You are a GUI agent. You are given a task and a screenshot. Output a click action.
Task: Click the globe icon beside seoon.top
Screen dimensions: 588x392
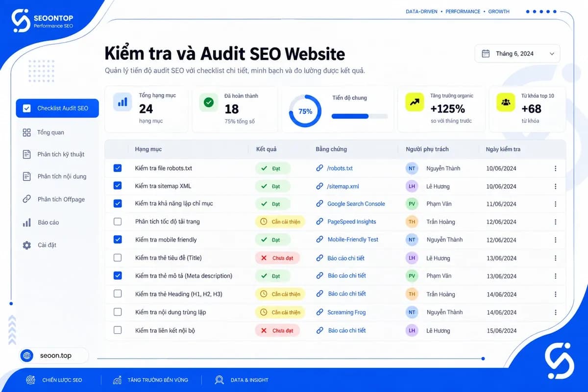[27, 356]
